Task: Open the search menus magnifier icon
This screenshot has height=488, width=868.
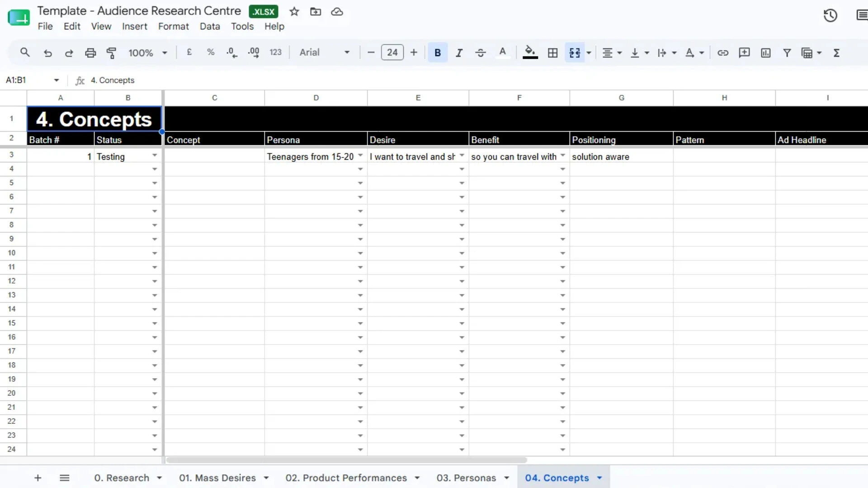Action: (25, 52)
